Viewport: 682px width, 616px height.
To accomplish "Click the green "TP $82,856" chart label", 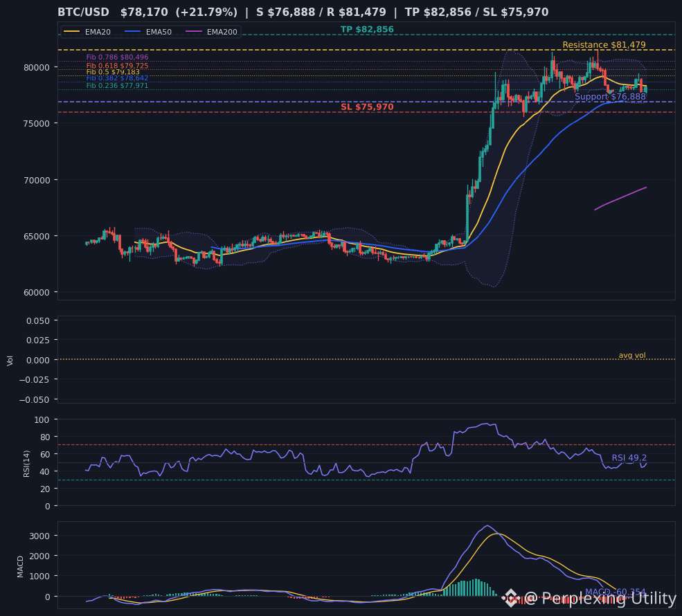I will click(x=367, y=30).
